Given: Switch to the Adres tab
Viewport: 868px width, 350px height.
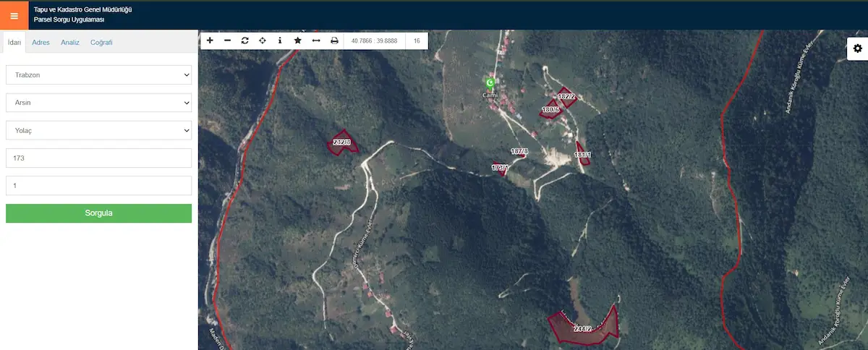Looking at the screenshot, I should pos(41,42).
